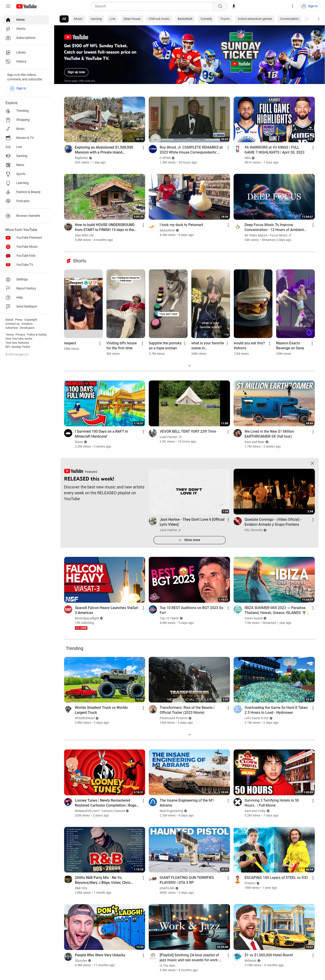
Task: Select the Gaming filter chip
Action: tap(96, 19)
